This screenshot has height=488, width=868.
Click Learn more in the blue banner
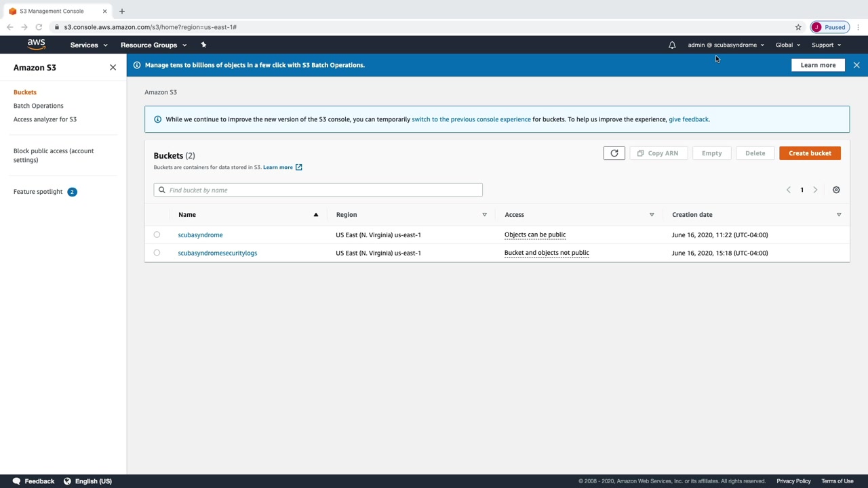click(x=818, y=65)
